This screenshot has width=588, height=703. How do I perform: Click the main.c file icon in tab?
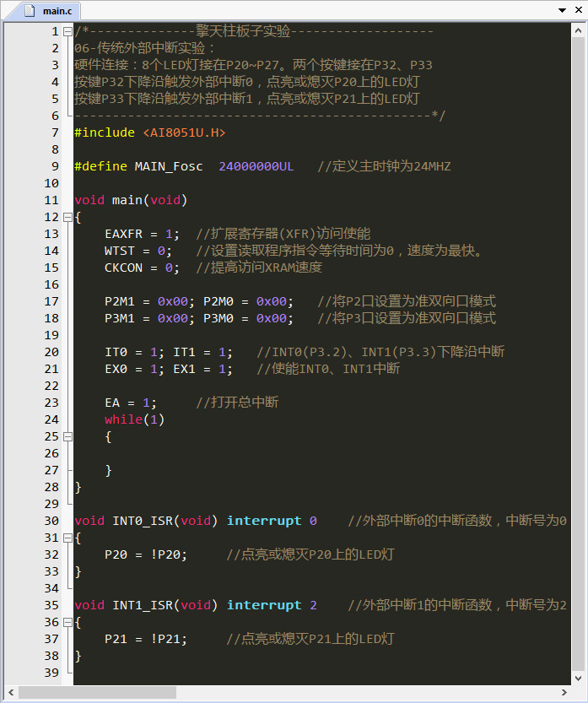coord(30,11)
